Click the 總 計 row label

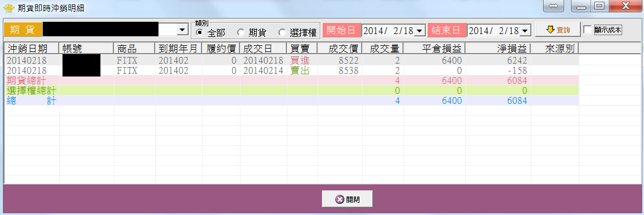[32, 101]
